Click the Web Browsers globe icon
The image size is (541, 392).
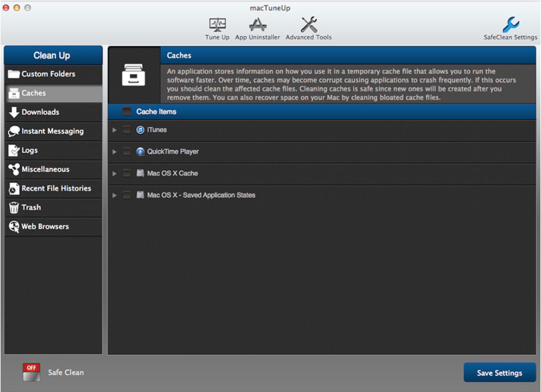click(14, 227)
